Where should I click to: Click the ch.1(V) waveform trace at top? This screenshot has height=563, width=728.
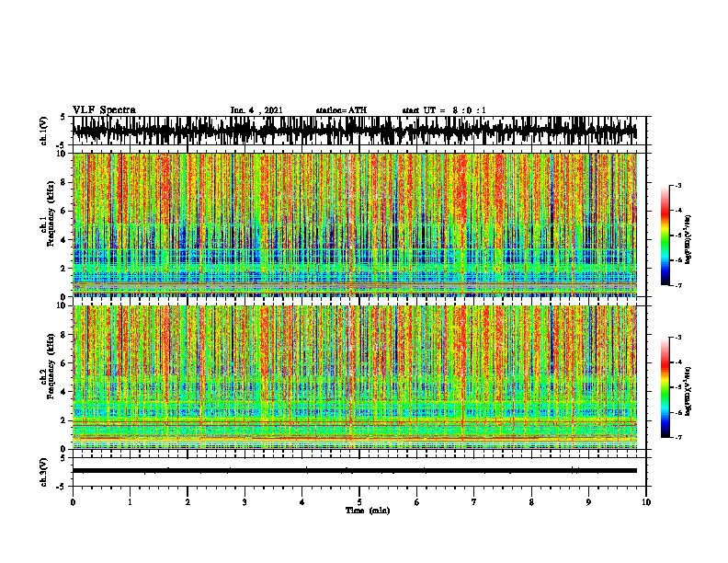pos(355,131)
